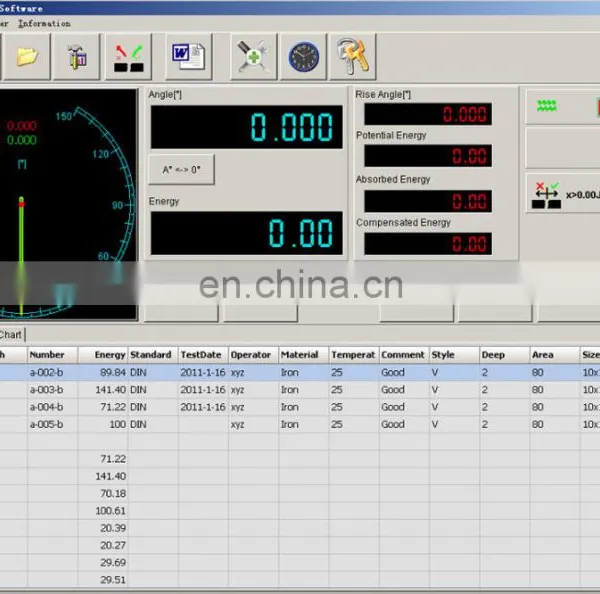Click the Deep column header
The height and width of the screenshot is (594, 600).
505,355
